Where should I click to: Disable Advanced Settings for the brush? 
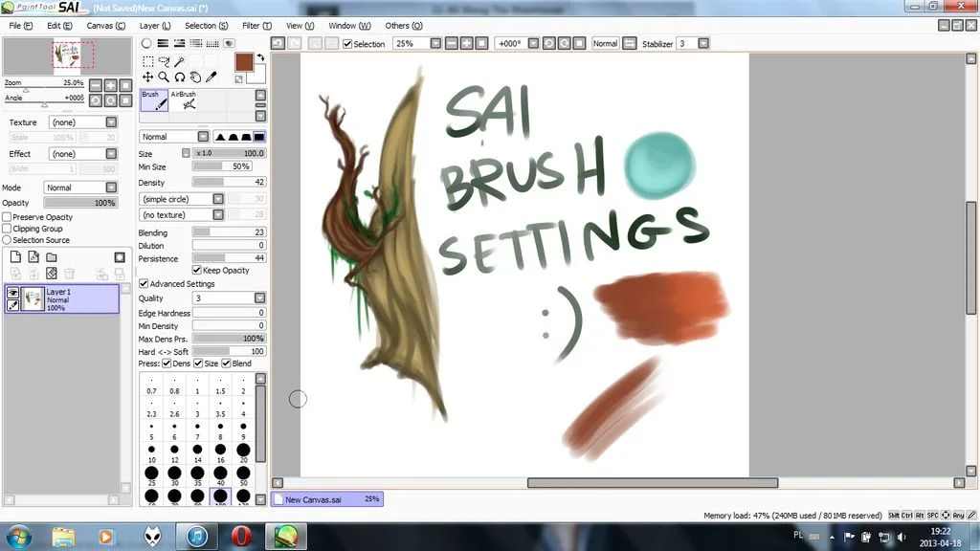145,283
